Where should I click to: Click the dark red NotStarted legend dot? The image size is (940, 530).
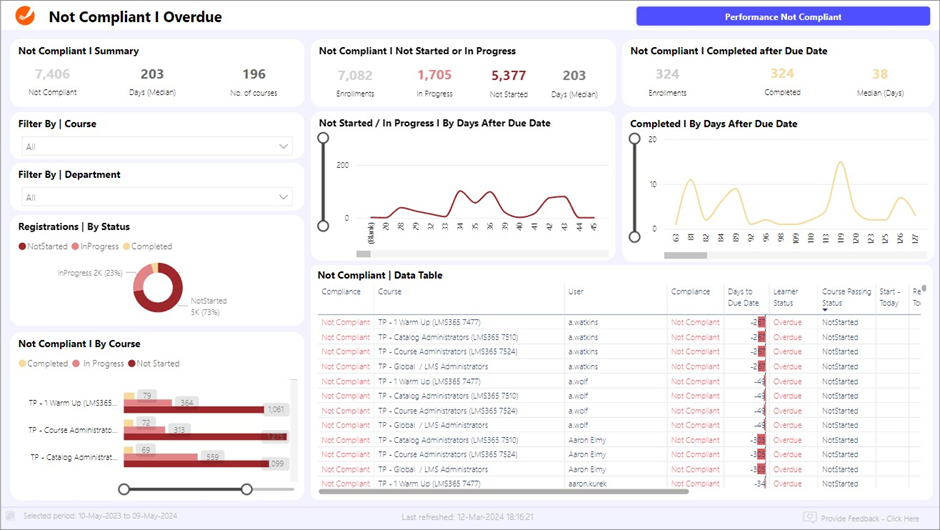point(22,246)
